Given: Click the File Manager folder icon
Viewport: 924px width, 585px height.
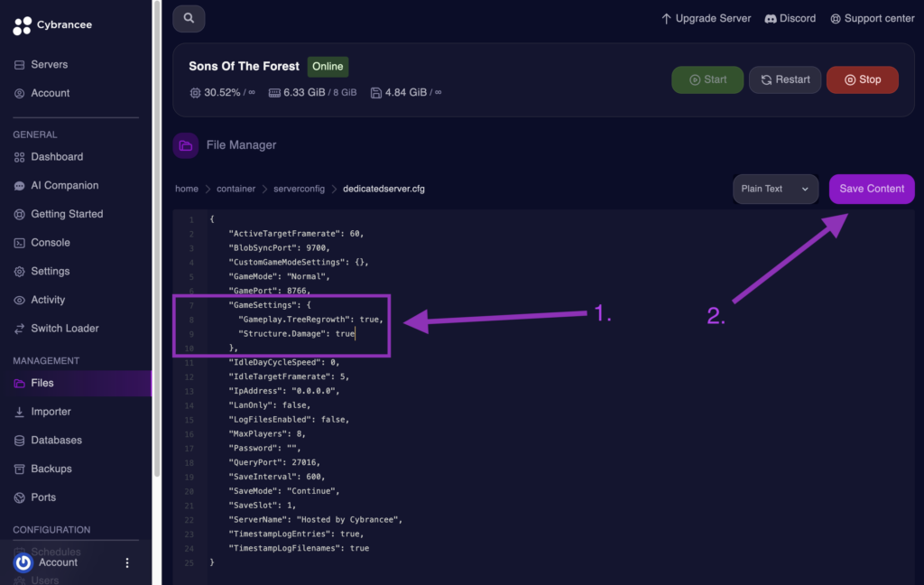Looking at the screenshot, I should click(x=186, y=145).
